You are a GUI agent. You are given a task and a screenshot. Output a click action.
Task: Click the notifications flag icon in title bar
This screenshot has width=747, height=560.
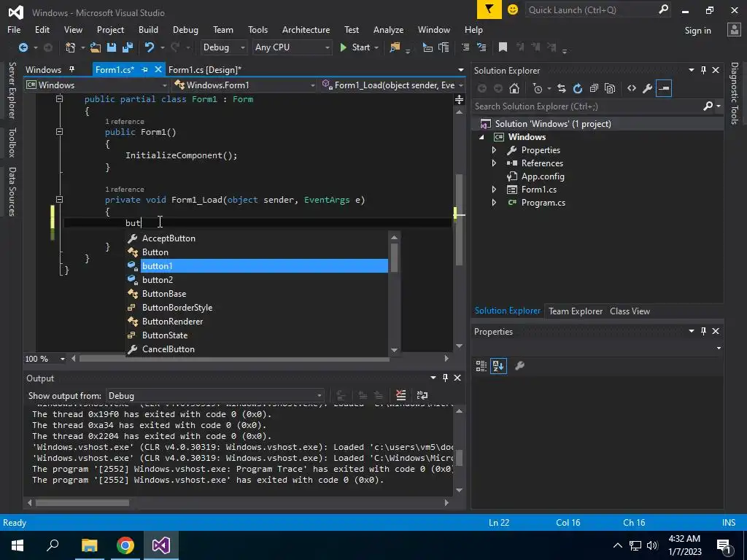coord(489,9)
